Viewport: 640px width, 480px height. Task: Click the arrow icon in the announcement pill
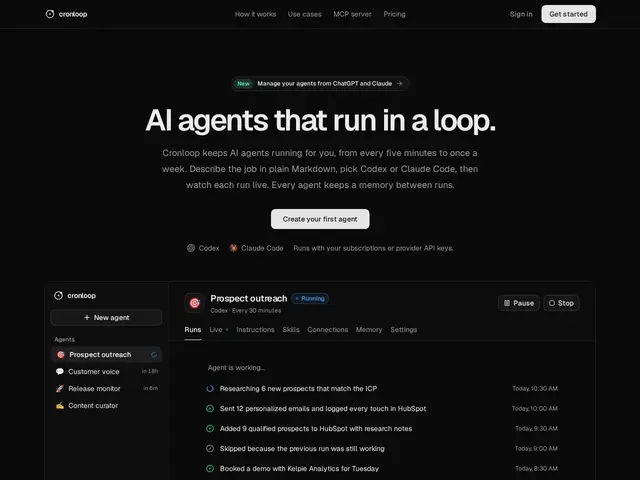coord(400,83)
